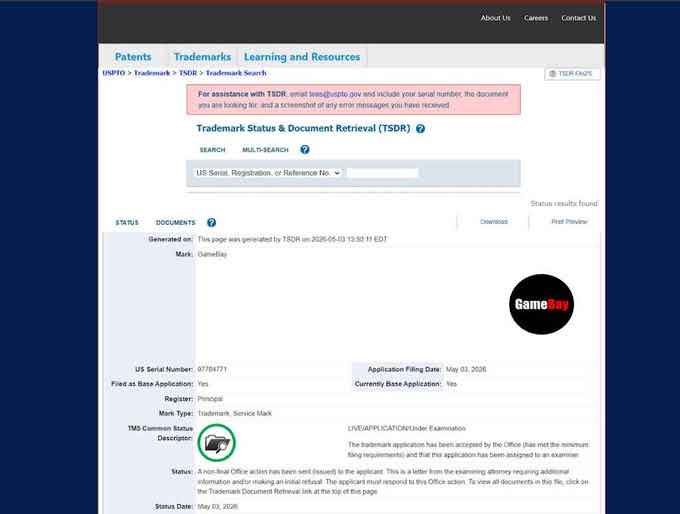
Task: Open the TSDR FAQs button
Action: coord(572,74)
